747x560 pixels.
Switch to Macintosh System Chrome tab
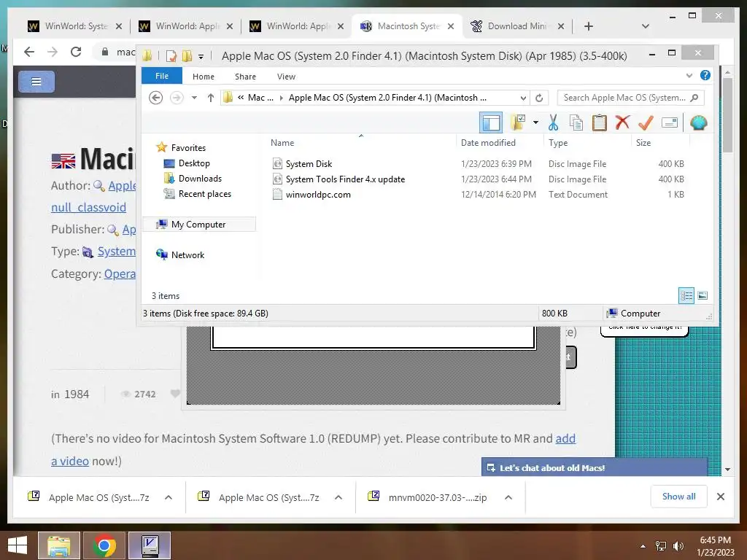pos(406,26)
